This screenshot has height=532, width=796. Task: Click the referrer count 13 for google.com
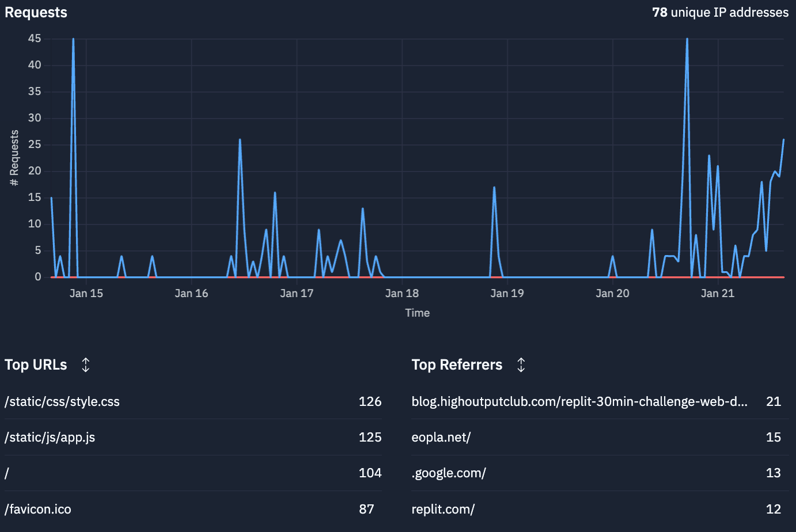(x=774, y=473)
